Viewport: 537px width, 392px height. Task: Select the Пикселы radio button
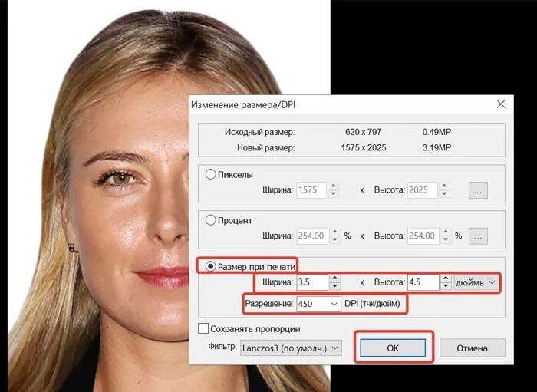point(210,175)
